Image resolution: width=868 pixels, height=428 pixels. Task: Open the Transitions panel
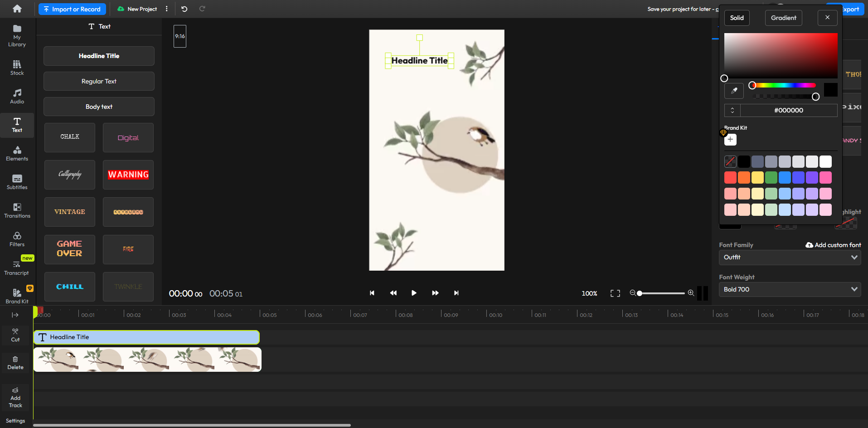coord(17,210)
